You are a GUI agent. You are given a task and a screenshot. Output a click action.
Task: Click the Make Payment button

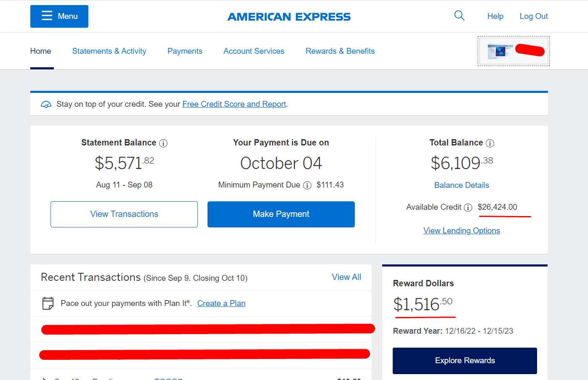281,214
